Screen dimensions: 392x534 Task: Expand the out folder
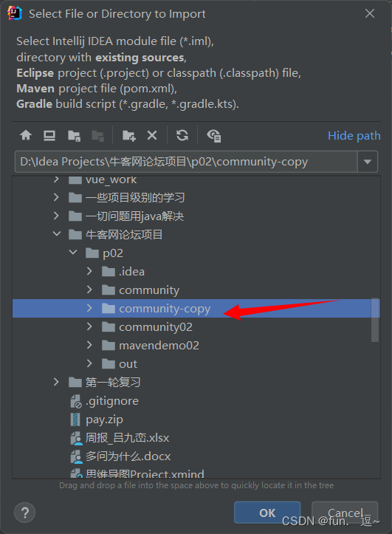[x=89, y=363]
